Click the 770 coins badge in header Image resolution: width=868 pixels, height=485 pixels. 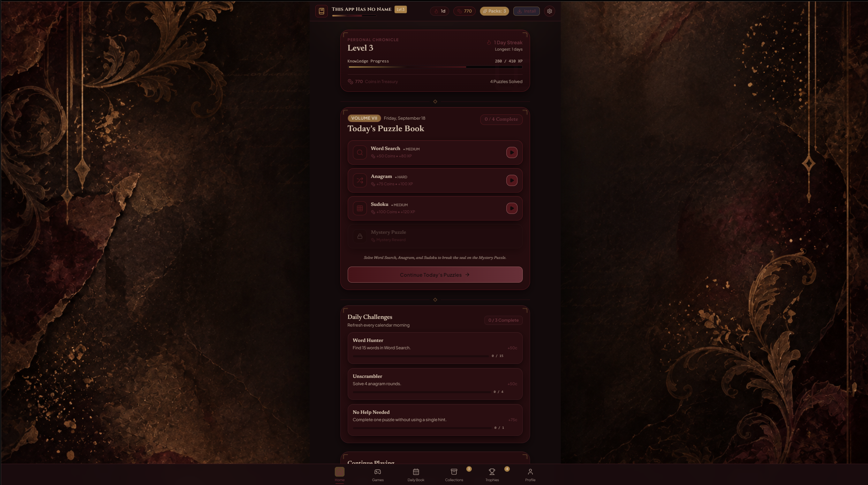[x=464, y=11]
